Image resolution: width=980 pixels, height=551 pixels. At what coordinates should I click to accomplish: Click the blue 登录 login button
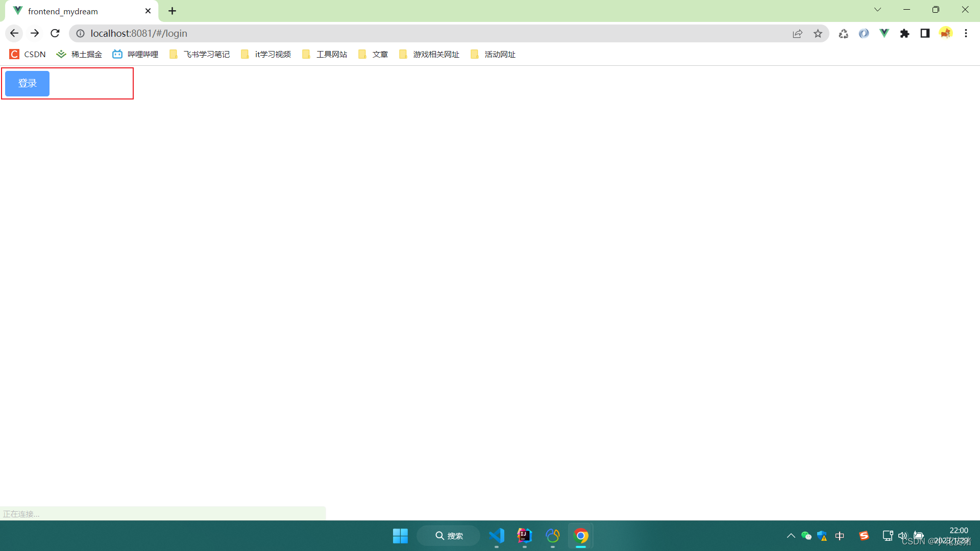click(x=27, y=83)
